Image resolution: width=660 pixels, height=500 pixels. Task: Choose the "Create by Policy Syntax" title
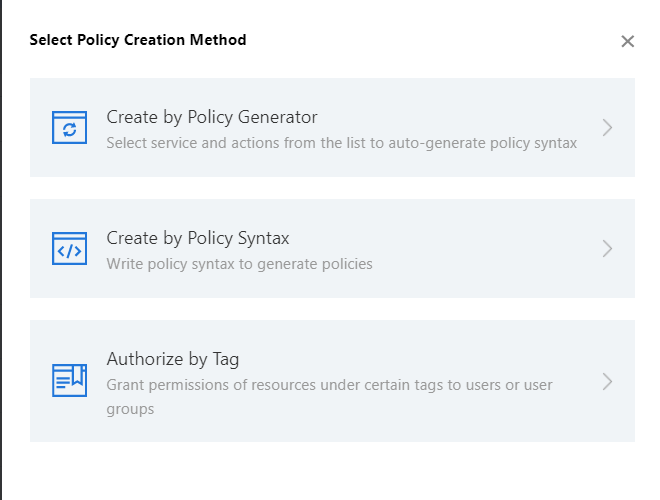198,238
